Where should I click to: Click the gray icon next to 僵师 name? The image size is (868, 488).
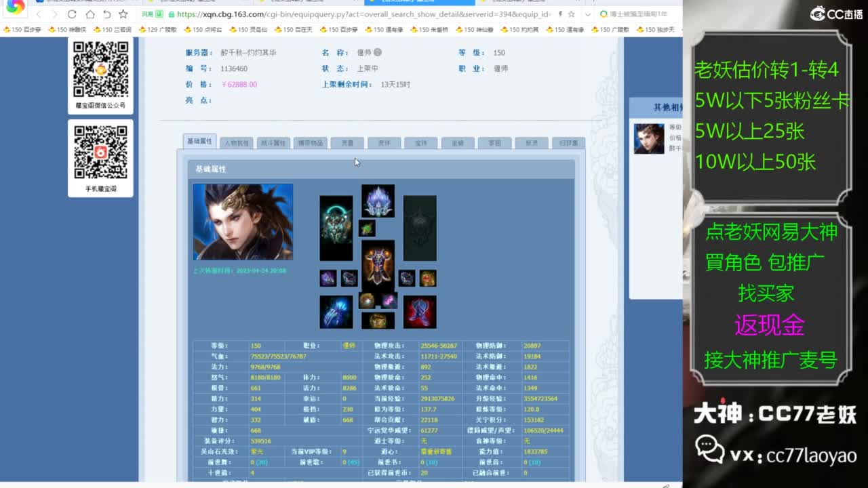378,52
